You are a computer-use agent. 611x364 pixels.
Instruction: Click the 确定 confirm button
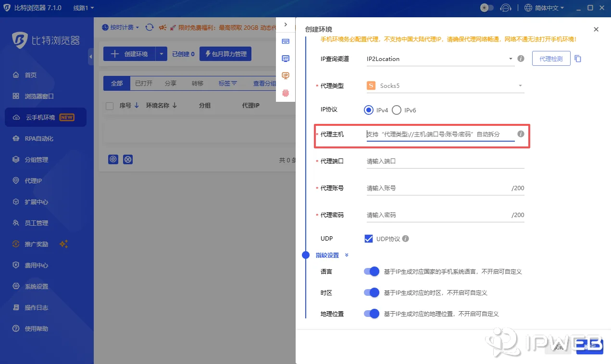coord(589,346)
